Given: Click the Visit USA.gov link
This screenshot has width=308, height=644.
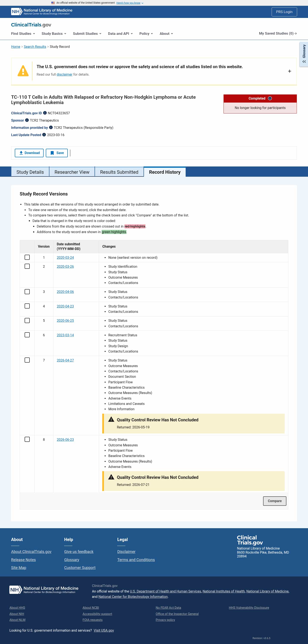Looking at the screenshot, I should click(104, 630).
